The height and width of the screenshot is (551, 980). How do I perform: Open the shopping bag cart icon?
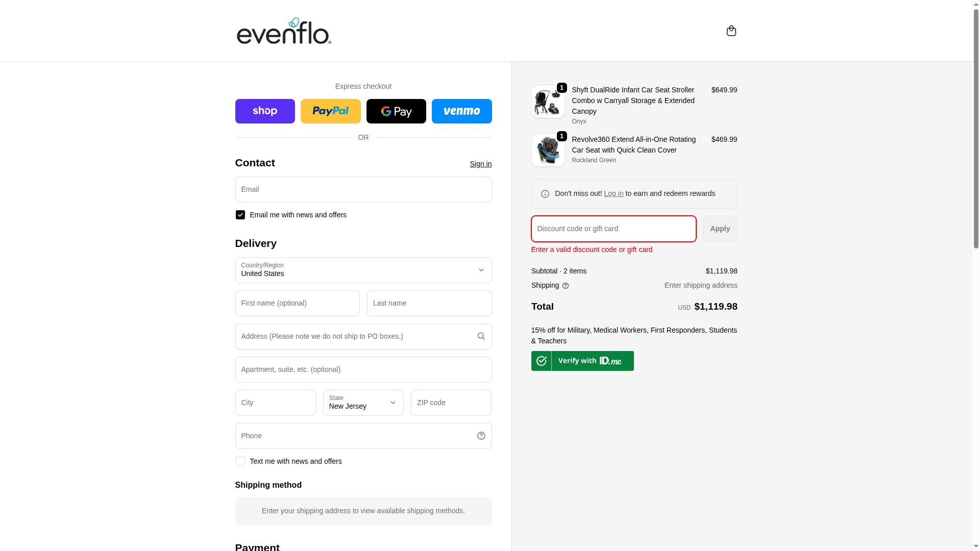click(731, 31)
